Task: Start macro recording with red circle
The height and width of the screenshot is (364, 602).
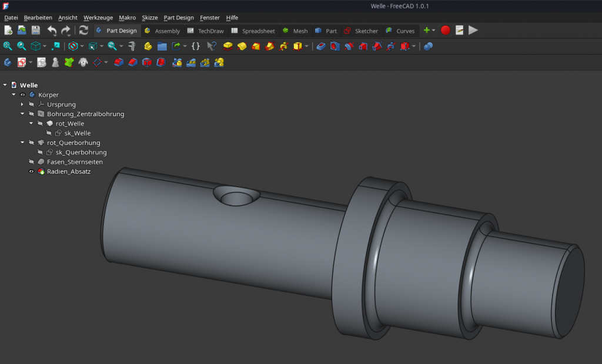Action: pyautogui.click(x=446, y=31)
